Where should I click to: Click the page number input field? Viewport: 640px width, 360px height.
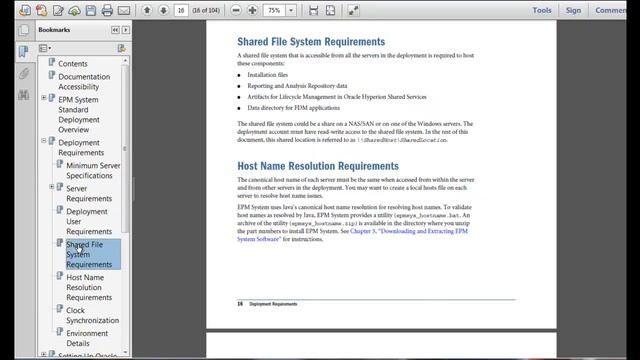point(181,11)
